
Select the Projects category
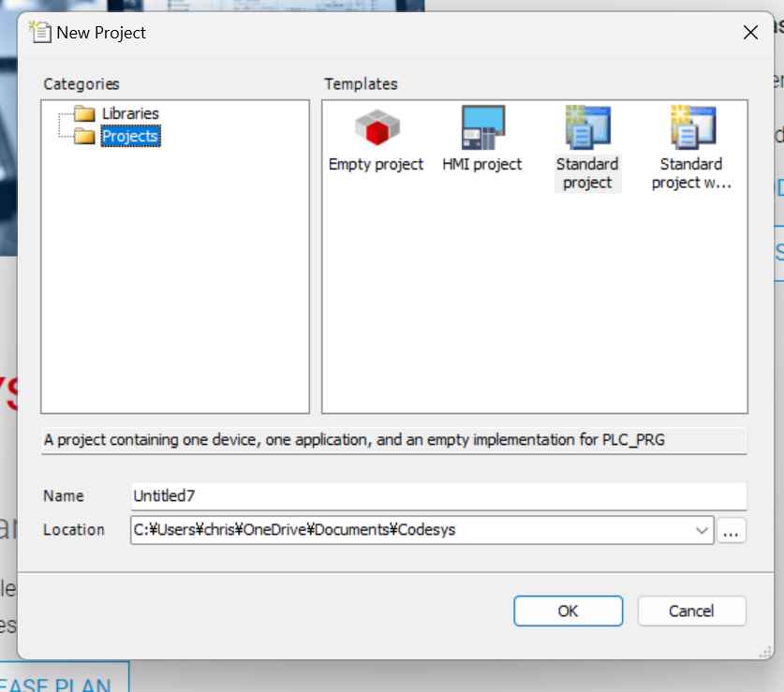click(130, 136)
